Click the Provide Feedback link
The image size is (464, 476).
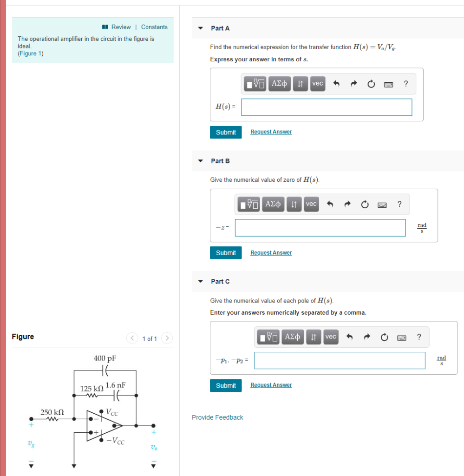point(217,417)
